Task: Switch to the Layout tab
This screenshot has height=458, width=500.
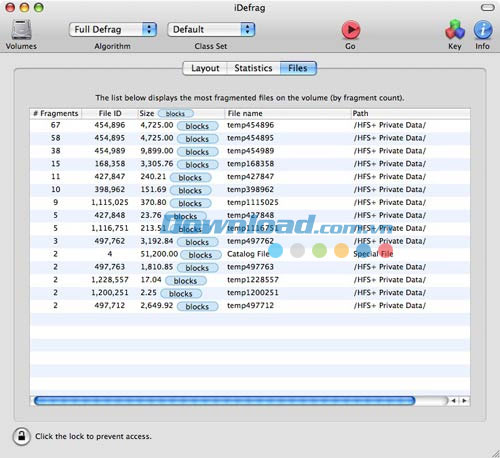Action: tap(205, 68)
